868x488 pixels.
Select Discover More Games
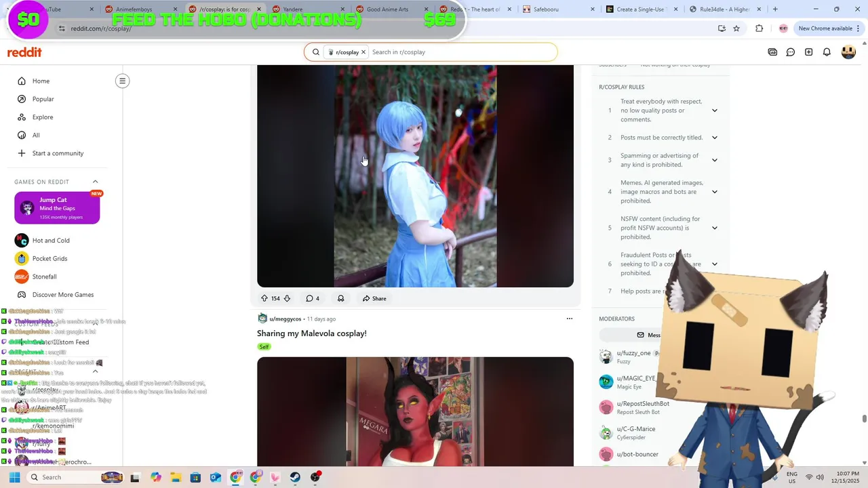[57, 295]
